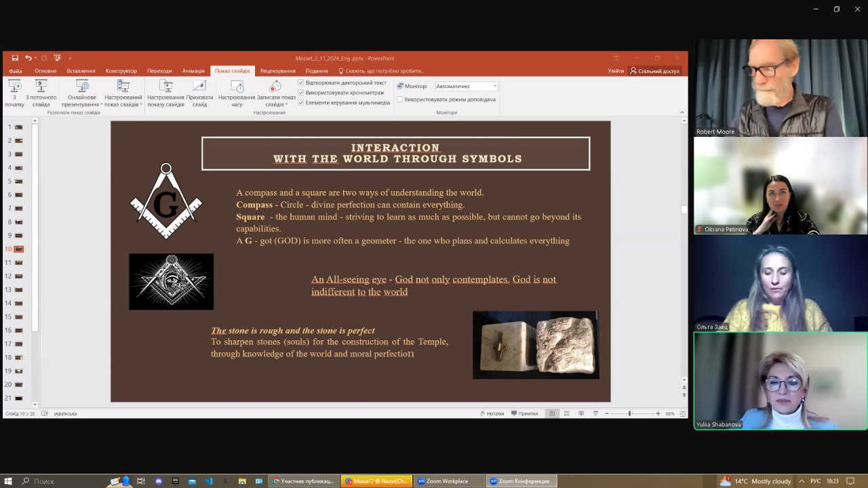Image resolution: width=868 pixels, height=488 pixels.
Task: Start slideshow from the beginning (З початку)
Action: pyautogui.click(x=14, y=93)
